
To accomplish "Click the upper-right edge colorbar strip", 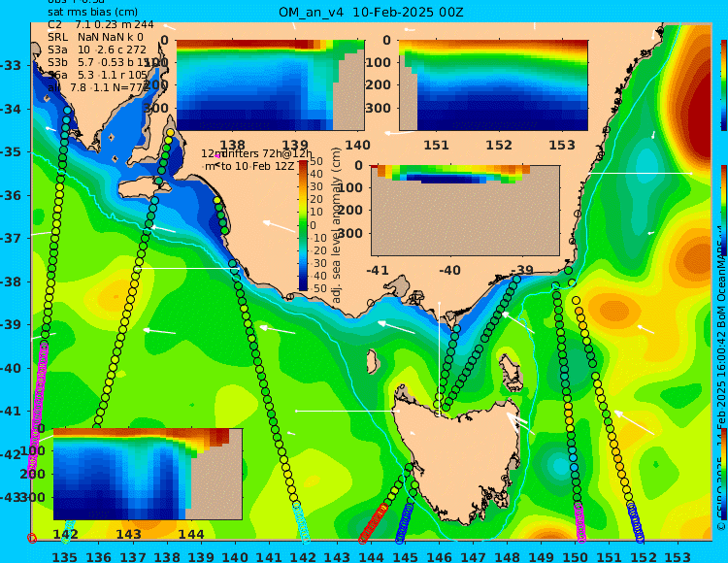I will coord(723,85).
